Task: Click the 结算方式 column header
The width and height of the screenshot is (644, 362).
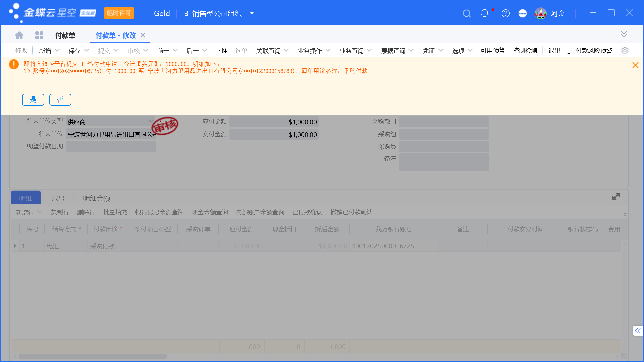Action: (x=66, y=229)
